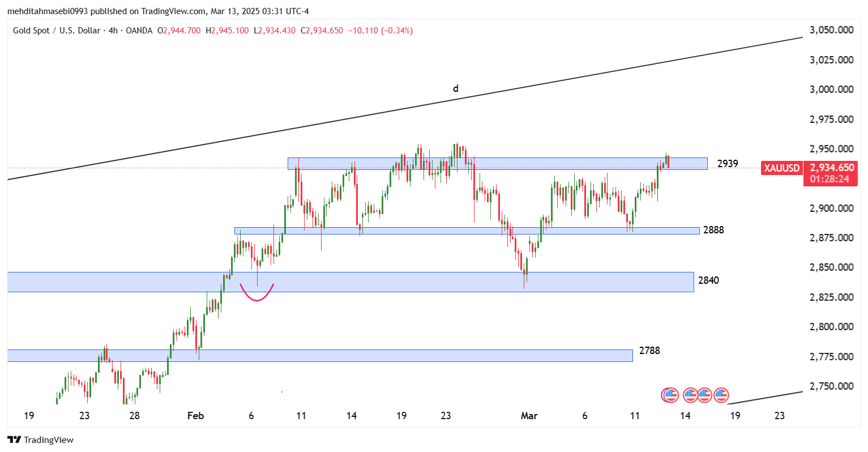Click the 2,750.000 price axis label
868x452 pixels.
832,386
